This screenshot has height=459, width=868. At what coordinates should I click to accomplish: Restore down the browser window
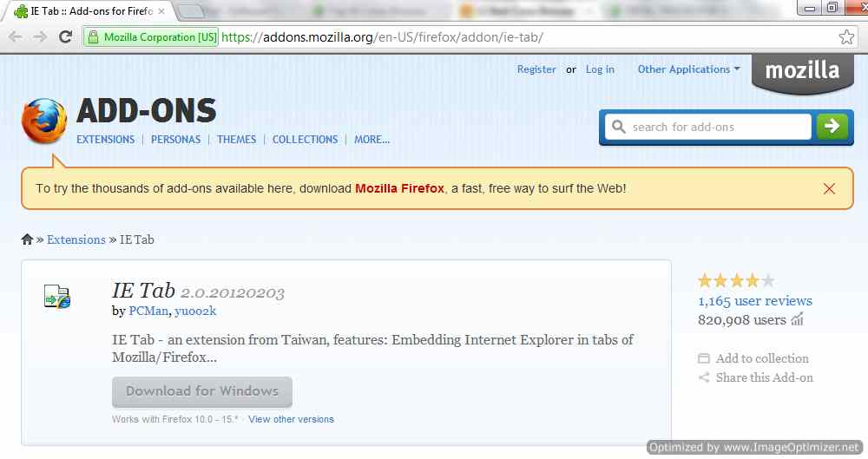point(832,8)
